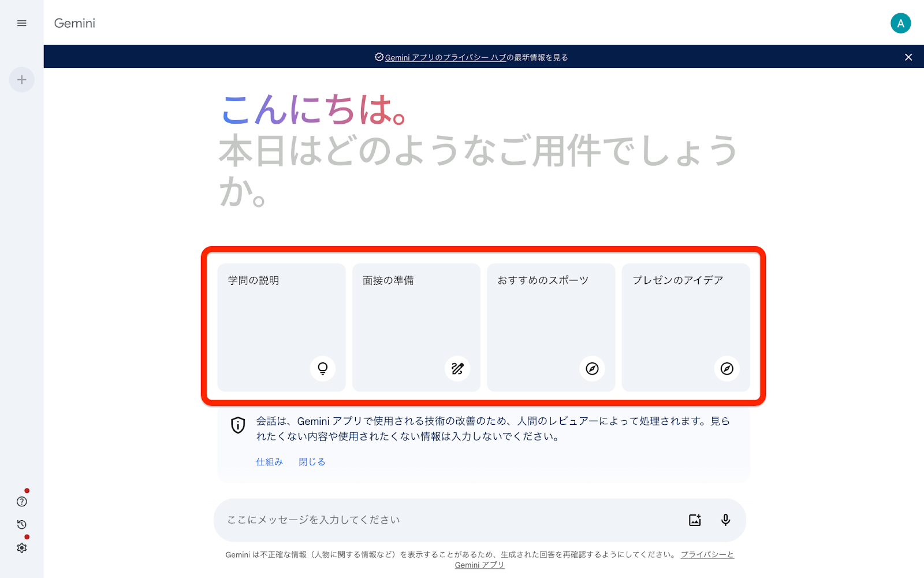This screenshot has height=578, width=924.
Task: Open the help question mark icon
Action: [x=22, y=502]
